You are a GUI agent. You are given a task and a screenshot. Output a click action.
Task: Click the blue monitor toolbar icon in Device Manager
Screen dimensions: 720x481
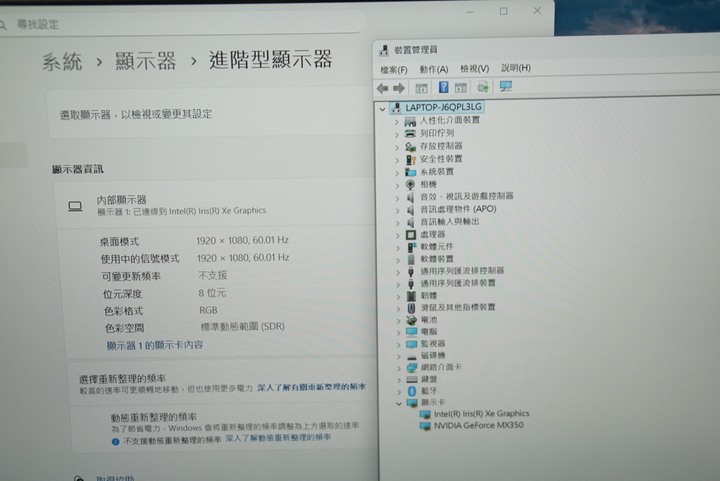pyautogui.click(x=506, y=86)
